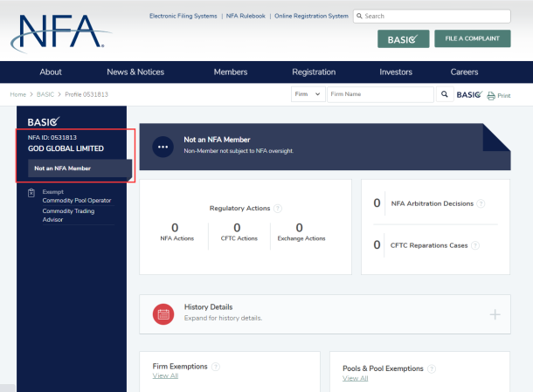Open help icon beside CFTC Reparations Cases
This screenshot has width=533, height=392.
click(475, 245)
